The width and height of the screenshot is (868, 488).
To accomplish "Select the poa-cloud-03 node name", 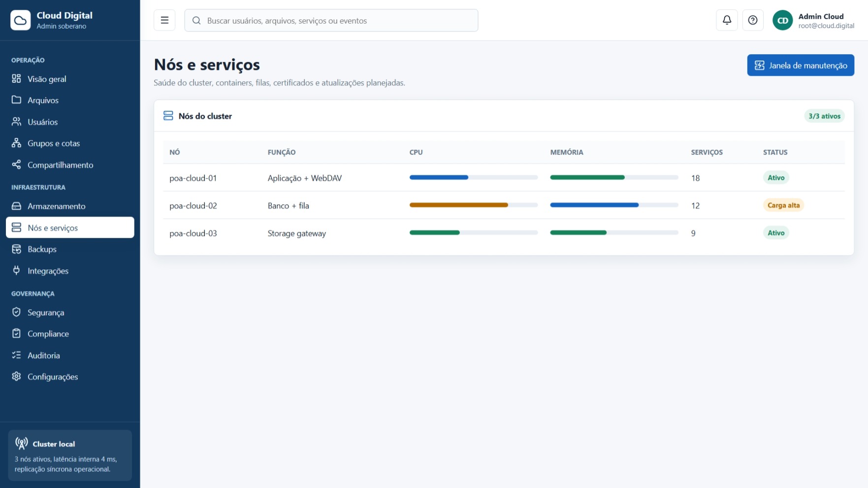I will click(193, 233).
